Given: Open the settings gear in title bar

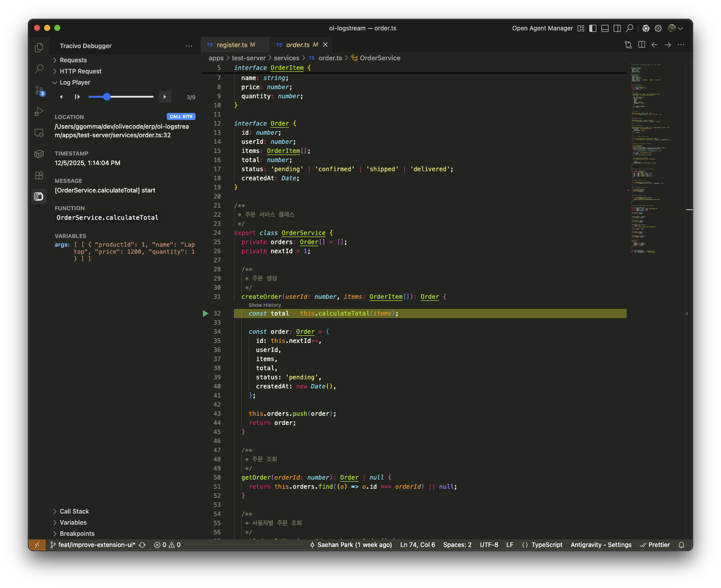Looking at the screenshot, I should pyautogui.click(x=658, y=28).
